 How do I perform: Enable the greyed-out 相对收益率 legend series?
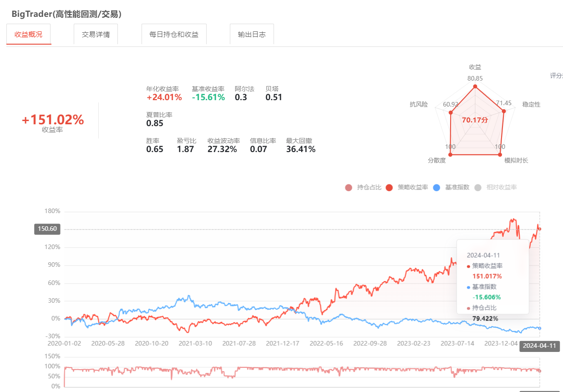[496, 188]
